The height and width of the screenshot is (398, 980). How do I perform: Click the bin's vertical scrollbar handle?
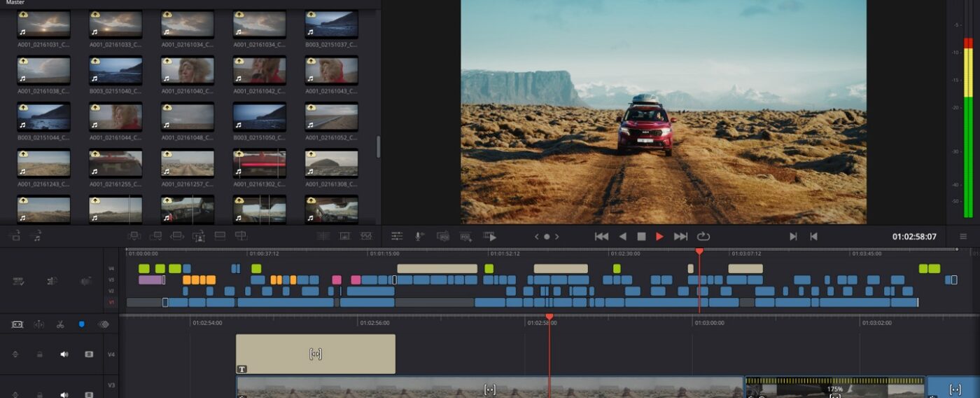378,146
